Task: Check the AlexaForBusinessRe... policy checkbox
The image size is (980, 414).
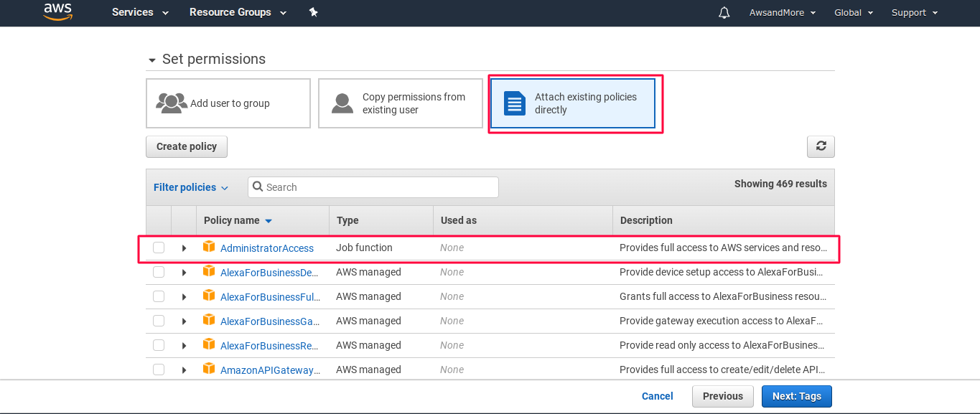Action: pos(159,345)
